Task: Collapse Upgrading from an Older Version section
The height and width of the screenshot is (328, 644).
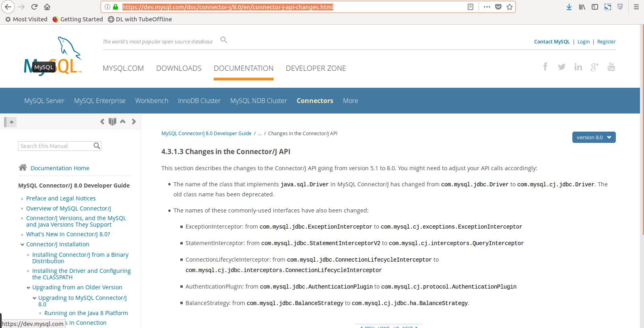Action: tap(28, 288)
